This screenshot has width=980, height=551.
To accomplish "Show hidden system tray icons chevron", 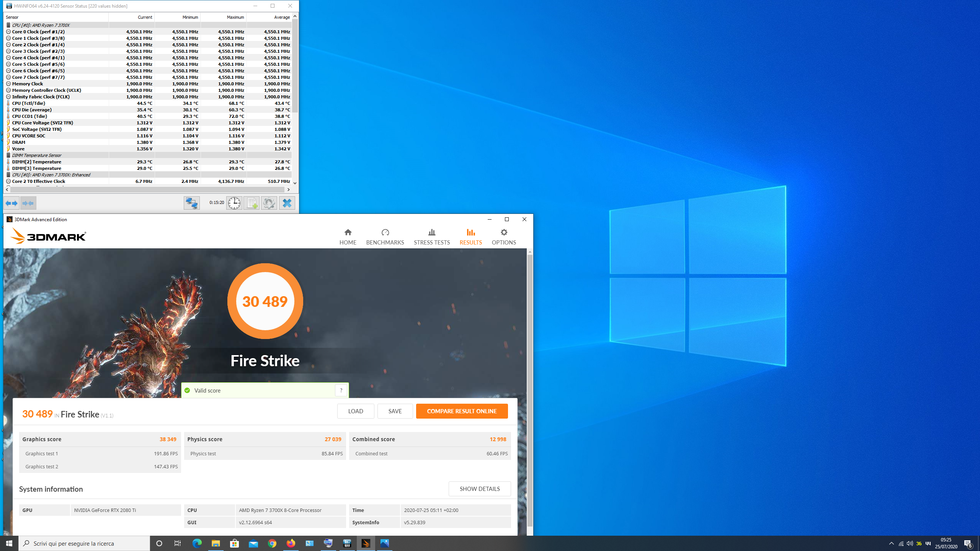I will tap(891, 543).
